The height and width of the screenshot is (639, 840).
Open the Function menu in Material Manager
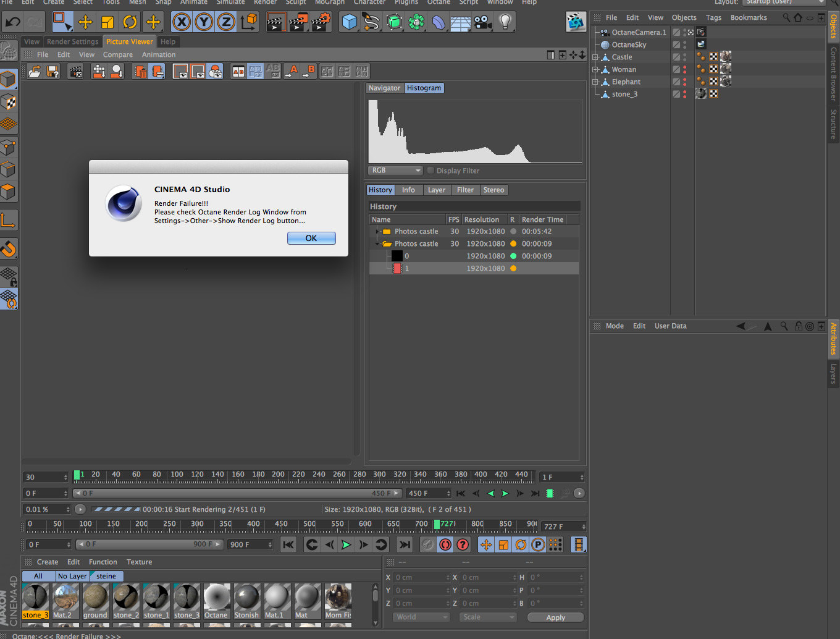click(x=103, y=562)
